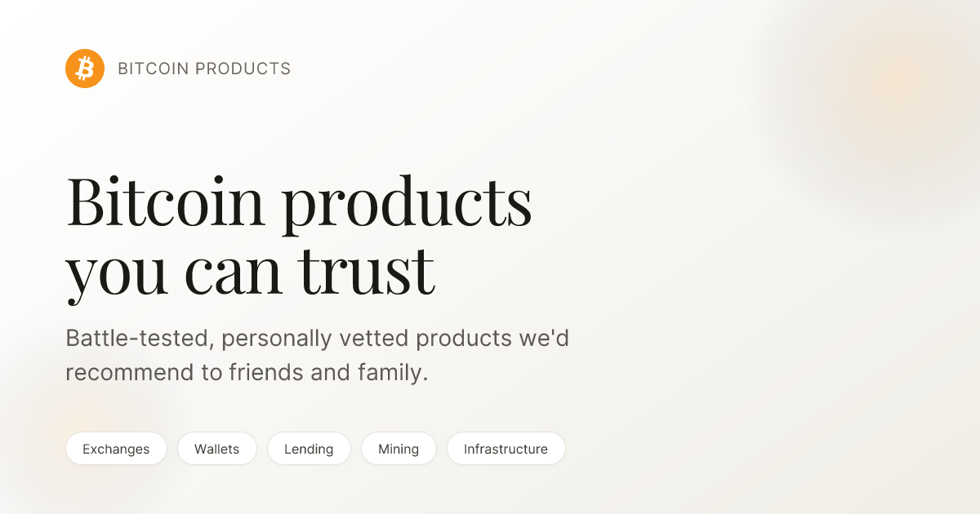980x514 pixels.
Task: Open the Wallets category pill
Action: click(217, 449)
